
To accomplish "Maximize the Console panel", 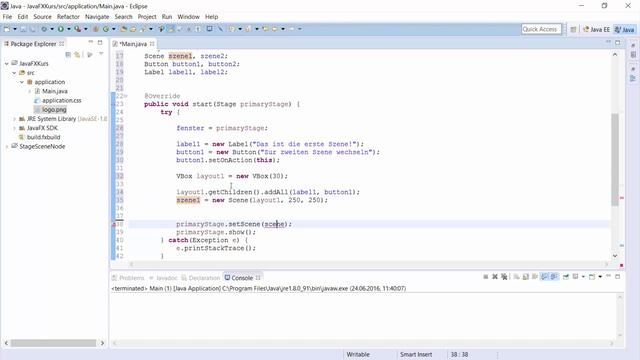I will coord(618,276).
